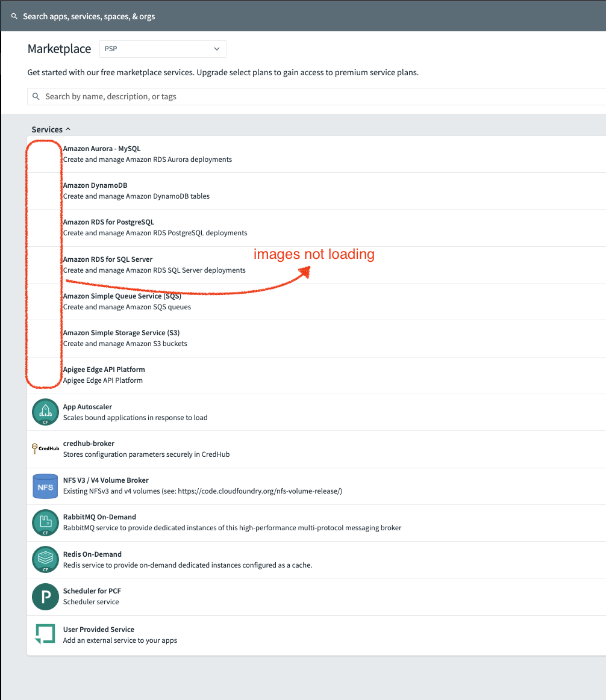Collapse the Services section
Viewport: 606px width, 700px height.
click(51, 129)
